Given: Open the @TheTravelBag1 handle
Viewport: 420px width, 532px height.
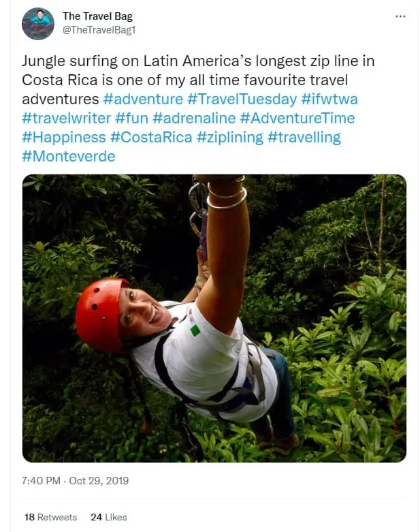Looking at the screenshot, I should pos(99,30).
